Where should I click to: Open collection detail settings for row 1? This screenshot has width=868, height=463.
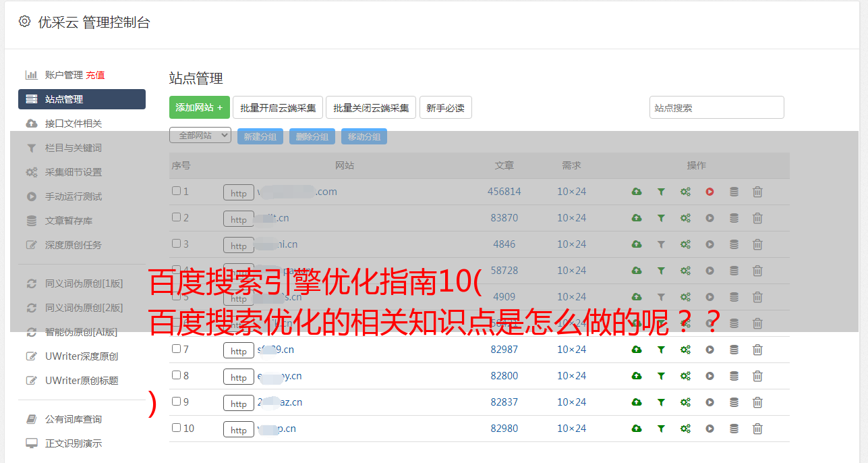coord(685,192)
